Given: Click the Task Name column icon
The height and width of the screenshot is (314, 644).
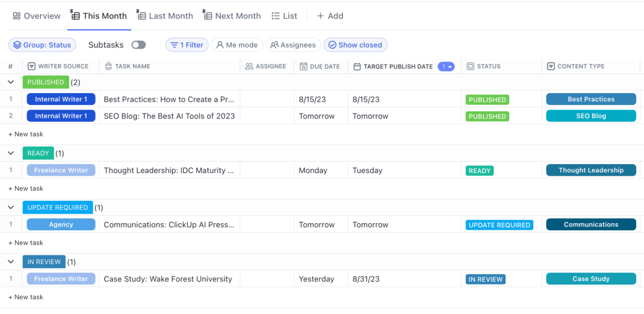Looking at the screenshot, I should 108,66.
